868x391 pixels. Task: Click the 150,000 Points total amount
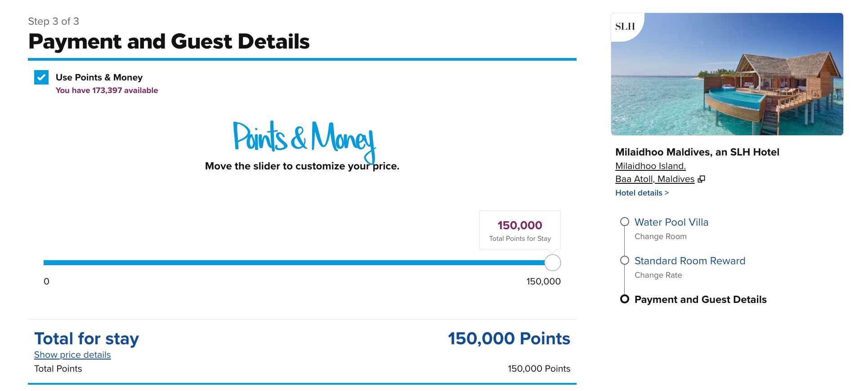tap(509, 339)
